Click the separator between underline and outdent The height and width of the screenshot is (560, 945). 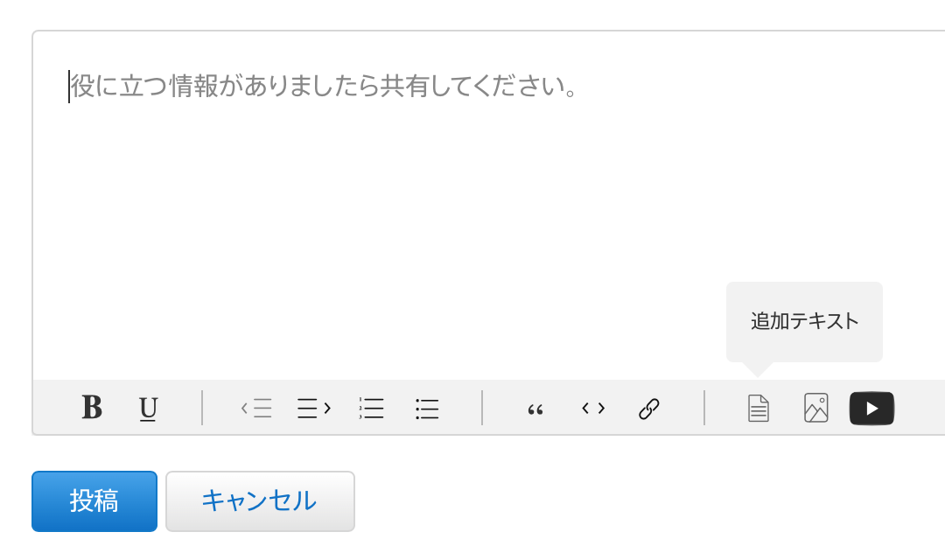(202, 408)
